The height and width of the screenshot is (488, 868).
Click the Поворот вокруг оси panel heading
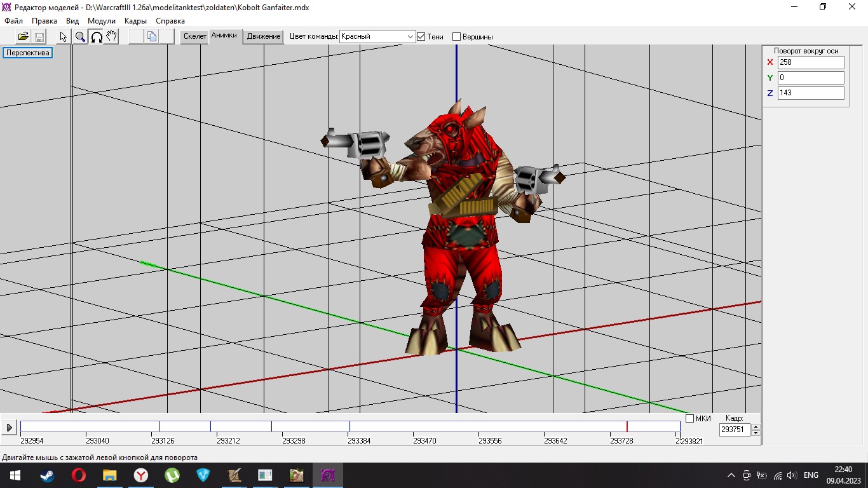806,51
